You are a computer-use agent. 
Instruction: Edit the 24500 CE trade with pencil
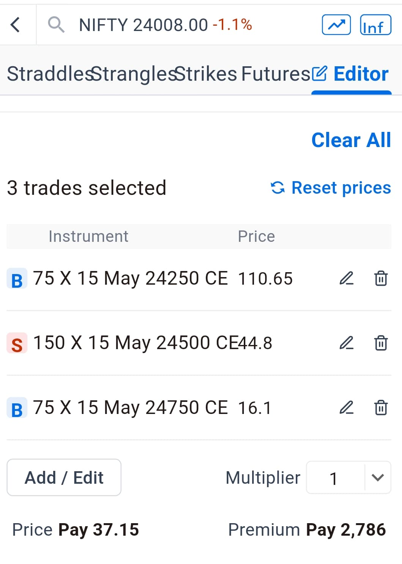pos(347,343)
